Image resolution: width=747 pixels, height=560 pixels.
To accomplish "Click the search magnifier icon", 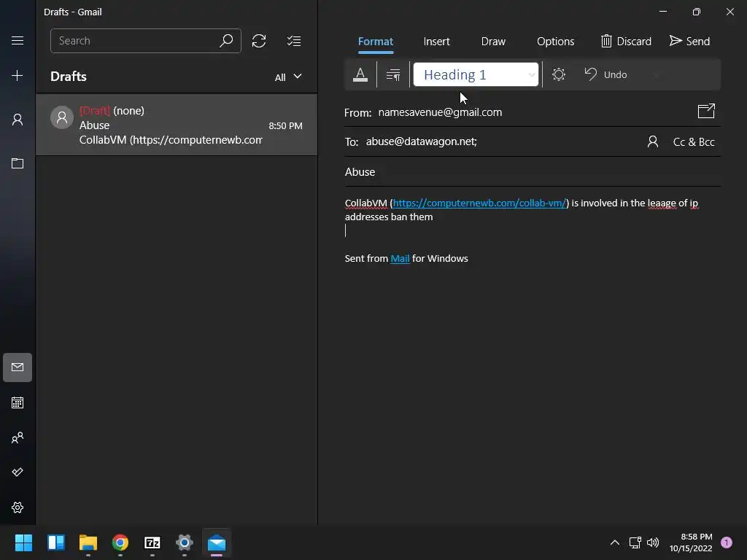I will click(x=226, y=41).
